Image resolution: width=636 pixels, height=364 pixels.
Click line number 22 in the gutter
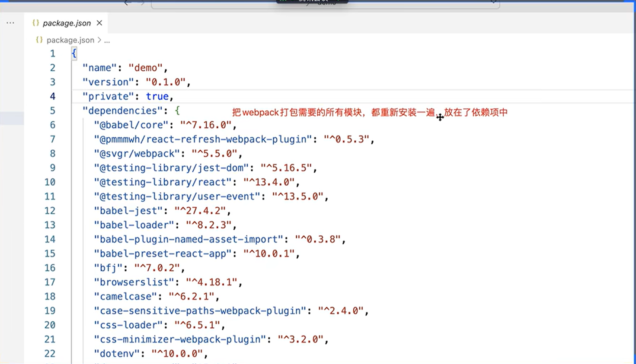click(50, 354)
